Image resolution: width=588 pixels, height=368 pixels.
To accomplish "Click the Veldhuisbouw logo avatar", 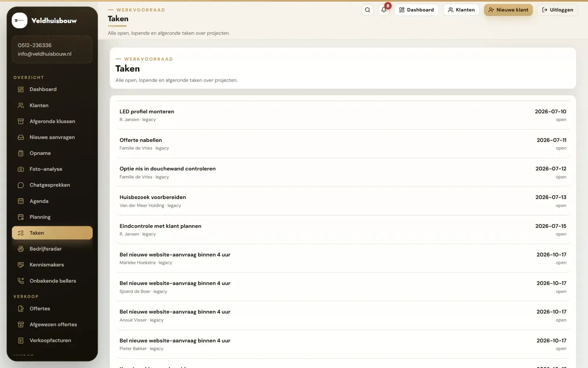I will 19,21.
